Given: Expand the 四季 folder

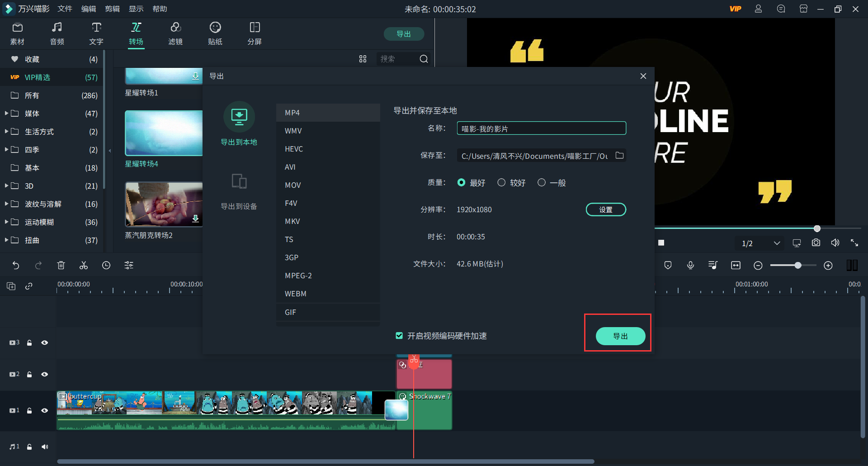Looking at the screenshot, I should pos(7,149).
